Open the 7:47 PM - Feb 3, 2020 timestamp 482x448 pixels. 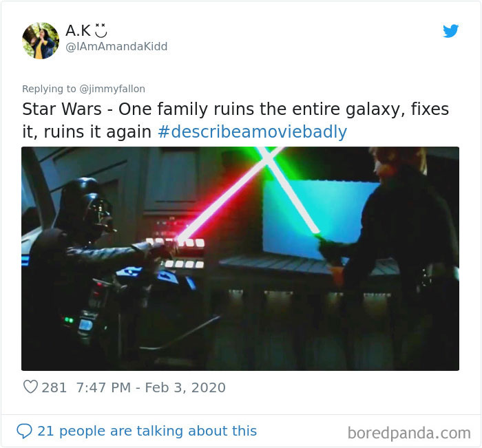(151, 387)
